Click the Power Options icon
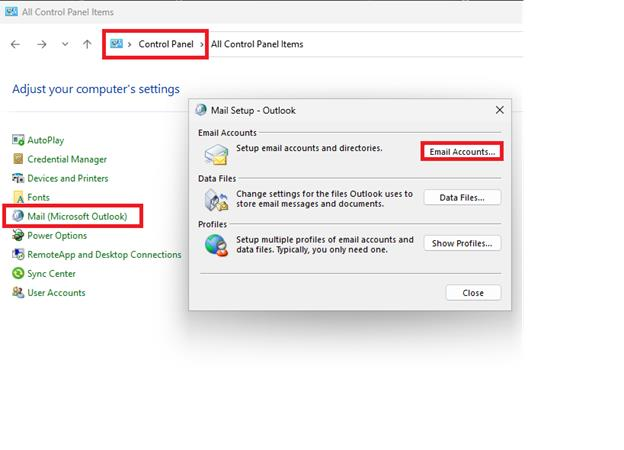Image resolution: width=624 pixels, height=450 pixels. click(x=18, y=235)
